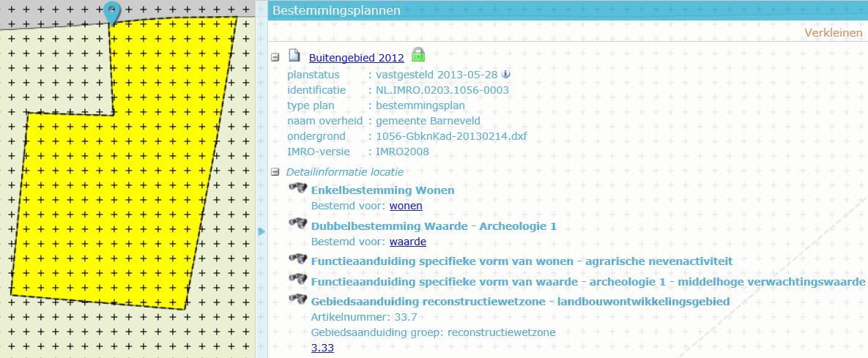Click the 'naam overheid' field label
868x358 pixels.
pos(325,122)
